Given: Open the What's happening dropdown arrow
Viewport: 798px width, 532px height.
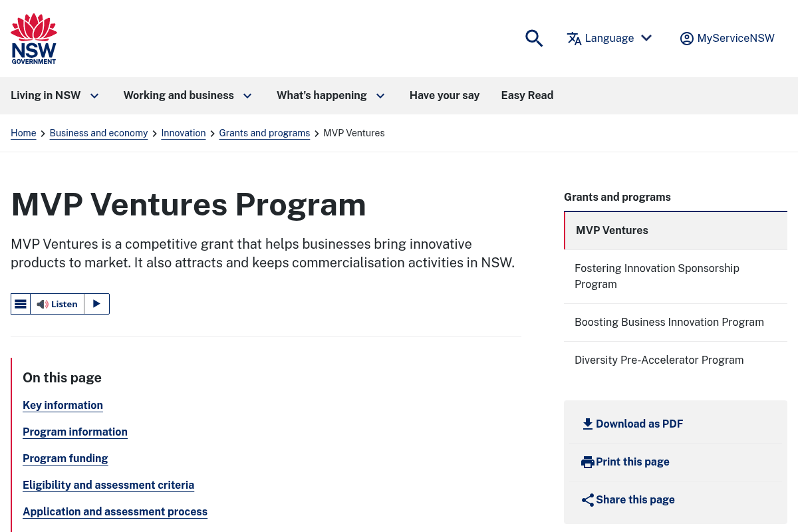Looking at the screenshot, I should click(x=380, y=96).
